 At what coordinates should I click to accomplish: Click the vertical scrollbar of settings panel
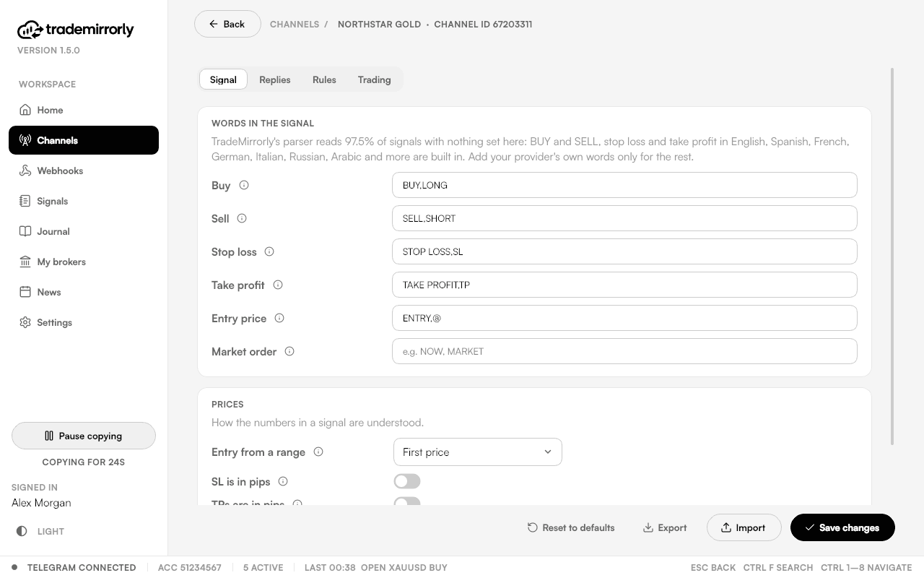tap(892, 256)
